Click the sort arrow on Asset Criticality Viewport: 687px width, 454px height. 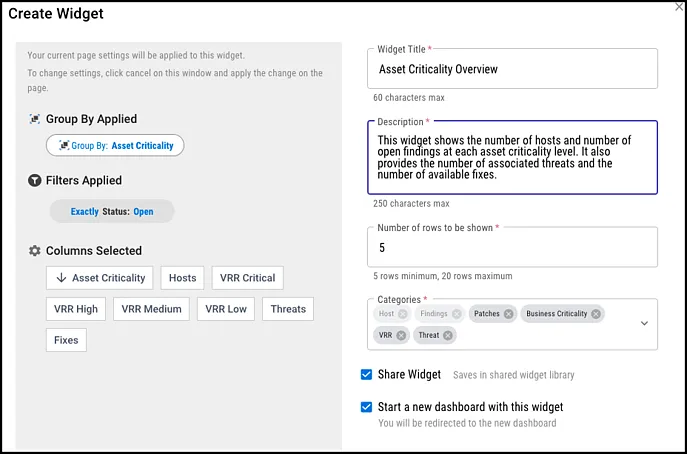(x=61, y=278)
